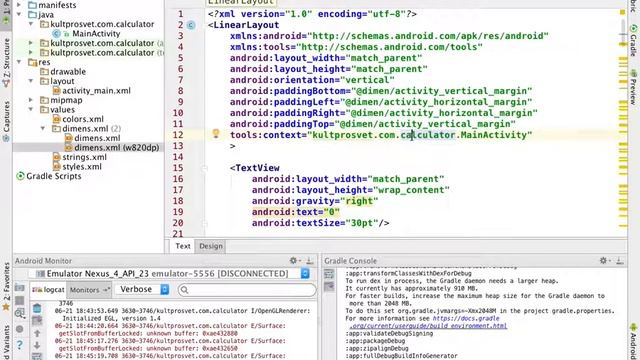Click Android Monitor hide panel icon
Viewport: 640px width, 360px height.
pyautogui.click(x=309, y=260)
